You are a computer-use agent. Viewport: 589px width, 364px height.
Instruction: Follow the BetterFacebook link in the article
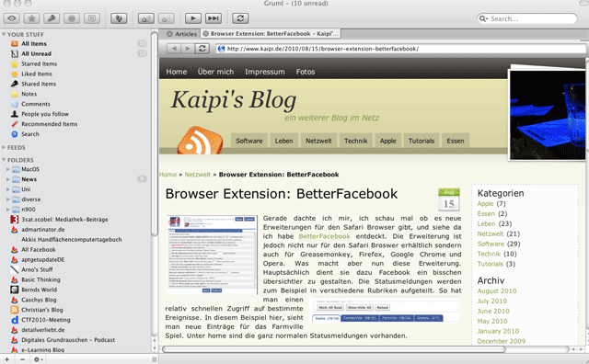(x=324, y=236)
